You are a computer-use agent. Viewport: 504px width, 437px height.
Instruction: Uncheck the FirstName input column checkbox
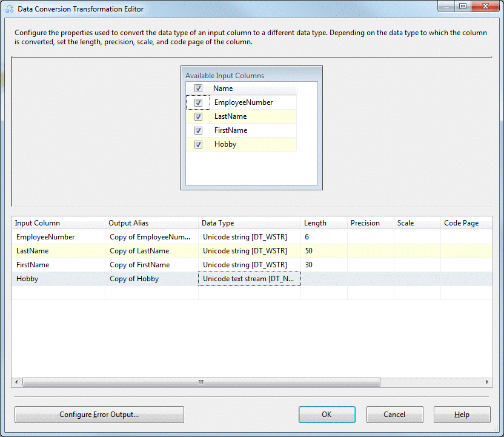tap(198, 130)
